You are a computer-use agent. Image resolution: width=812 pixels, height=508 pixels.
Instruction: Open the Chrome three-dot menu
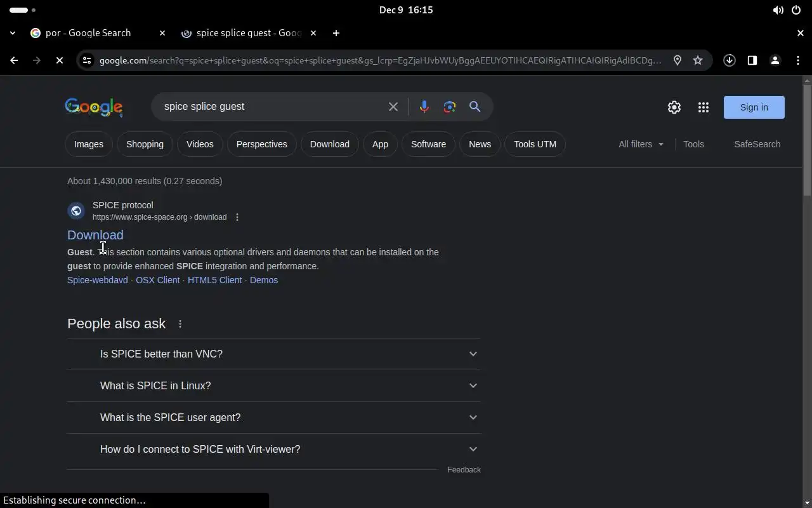click(798, 60)
